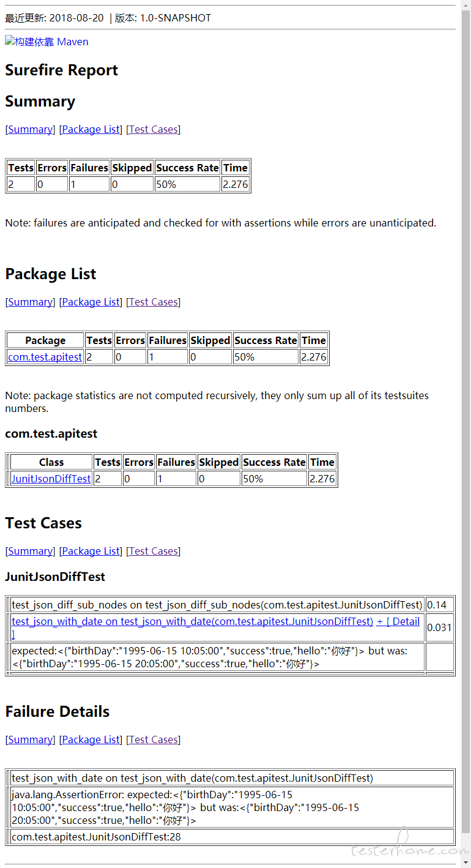The image size is (471, 868).
Task: Click the 'java.lang.AssertionError' message cell
Action: (232, 807)
